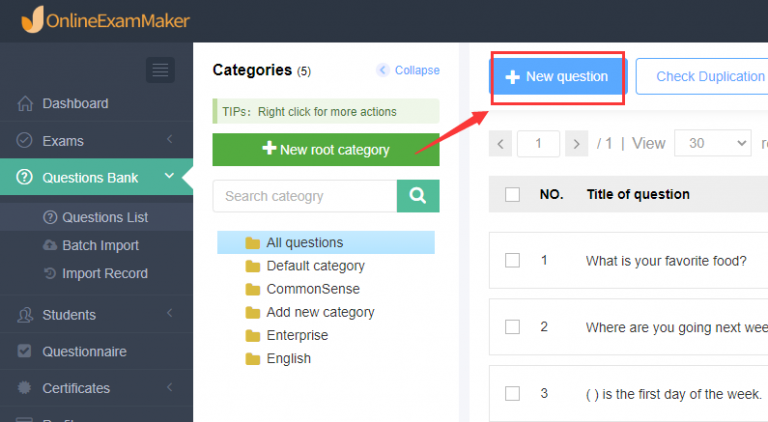Click the New question button
768x422 pixels.
point(556,77)
